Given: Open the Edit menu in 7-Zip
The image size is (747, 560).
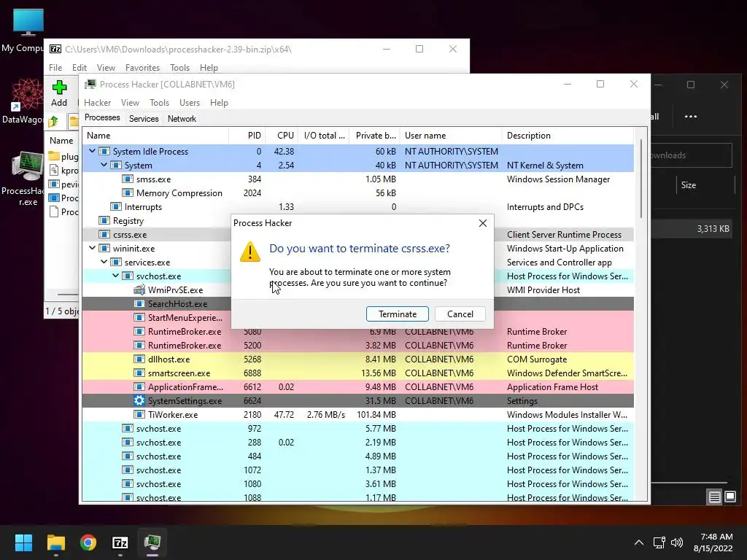Looking at the screenshot, I should coord(79,68).
